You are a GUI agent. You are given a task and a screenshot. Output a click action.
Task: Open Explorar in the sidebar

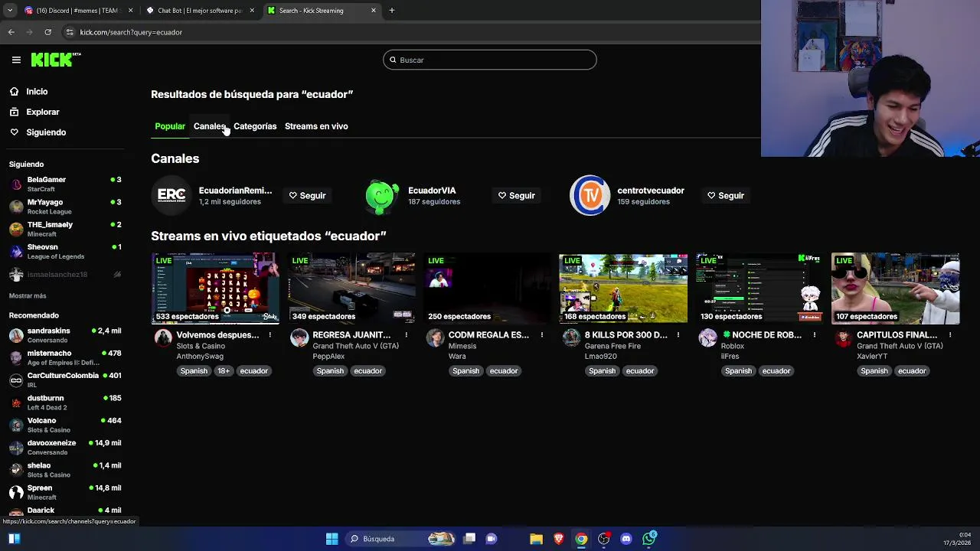[x=43, y=112]
